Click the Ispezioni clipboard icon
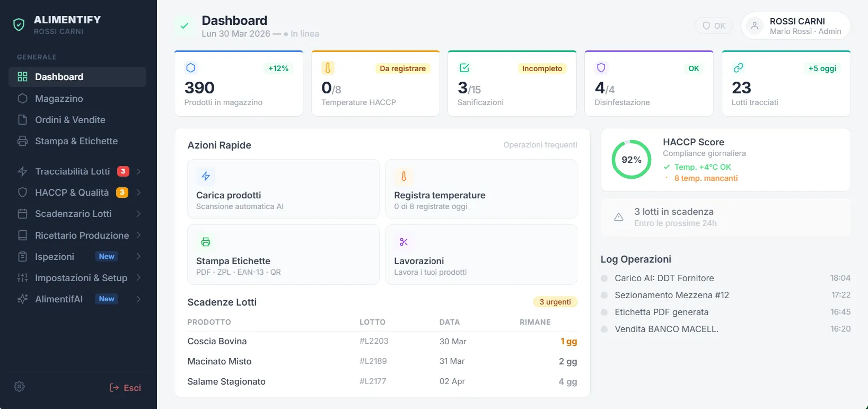Image resolution: width=868 pixels, height=409 pixels. pyautogui.click(x=22, y=257)
